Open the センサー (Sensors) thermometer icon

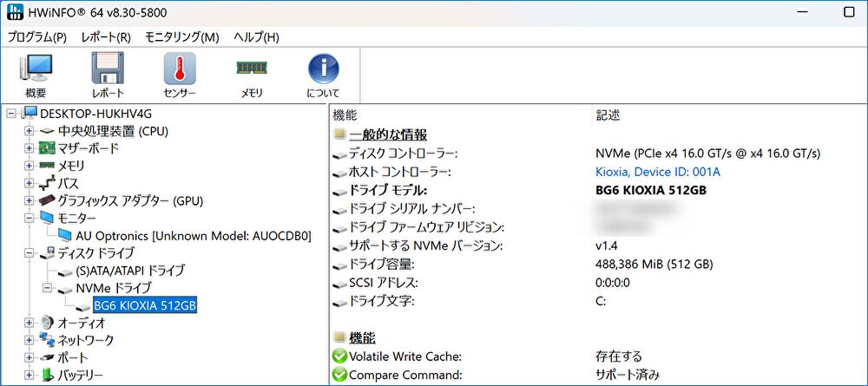[180, 75]
